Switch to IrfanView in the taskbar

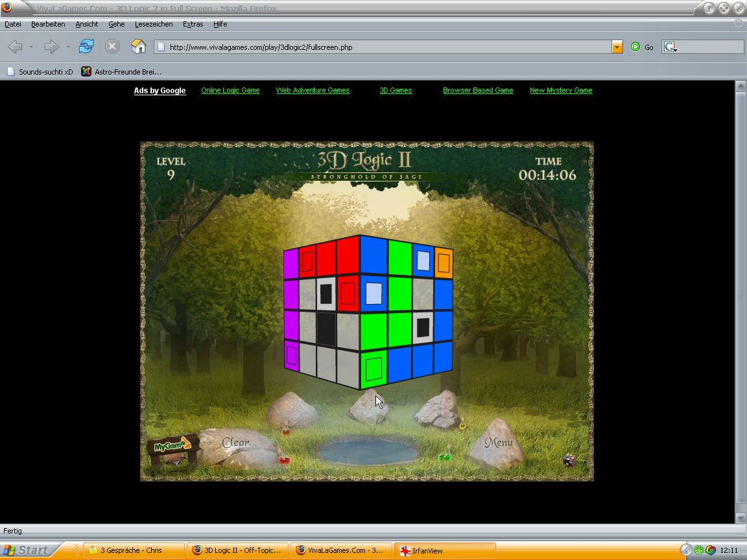click(x=444, y=550)
